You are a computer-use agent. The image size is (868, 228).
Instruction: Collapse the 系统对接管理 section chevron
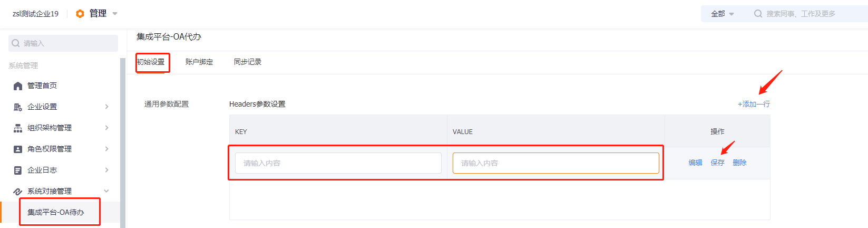(x=106, y=191)
